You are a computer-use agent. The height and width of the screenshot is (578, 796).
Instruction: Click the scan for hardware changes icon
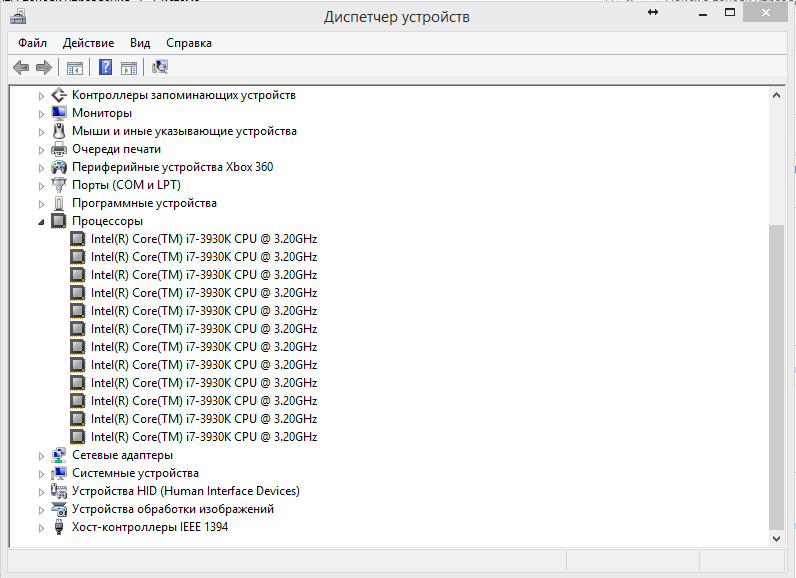[160, 67]
